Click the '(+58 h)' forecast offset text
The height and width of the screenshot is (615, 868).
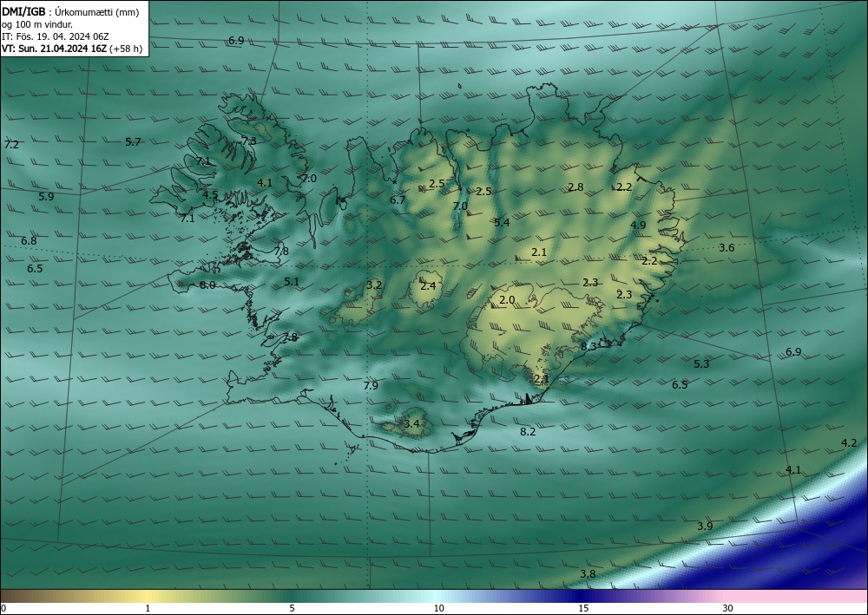point(126,49)
